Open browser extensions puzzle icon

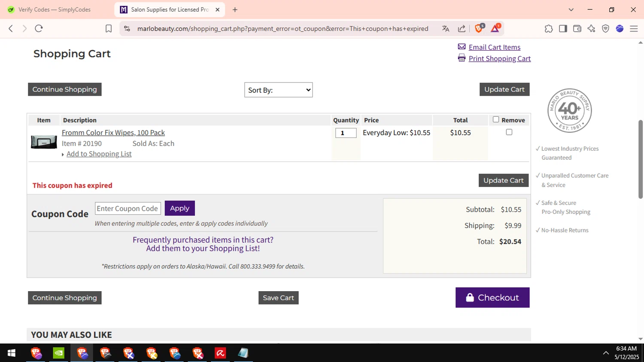pyautogui.click(x=548, y=28)
